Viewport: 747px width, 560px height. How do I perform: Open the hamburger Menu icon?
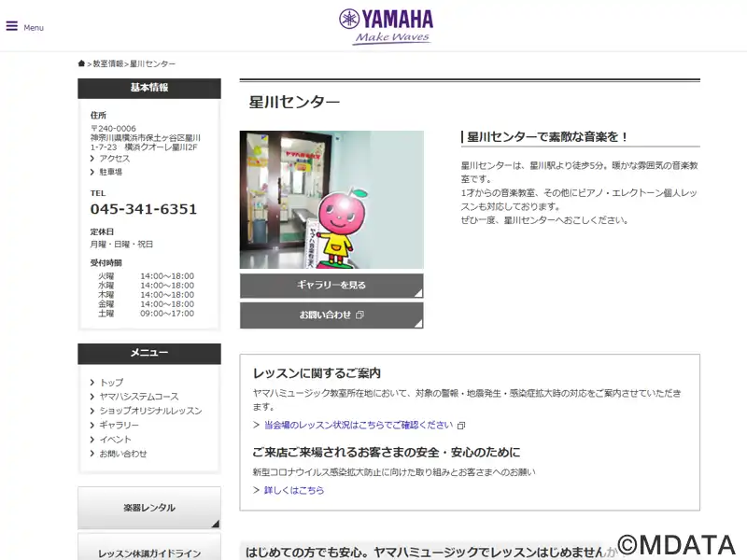(x=12, y=26)
